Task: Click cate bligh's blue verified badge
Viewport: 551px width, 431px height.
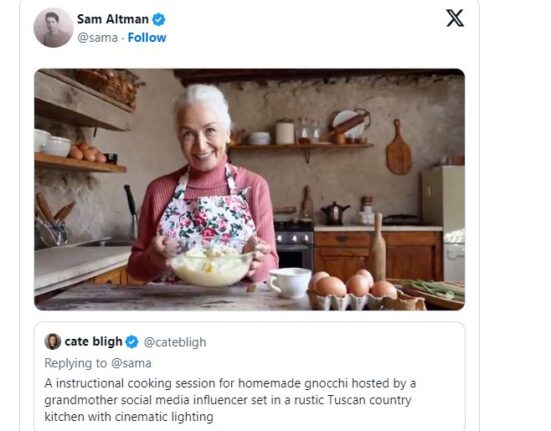Action: 132,342
